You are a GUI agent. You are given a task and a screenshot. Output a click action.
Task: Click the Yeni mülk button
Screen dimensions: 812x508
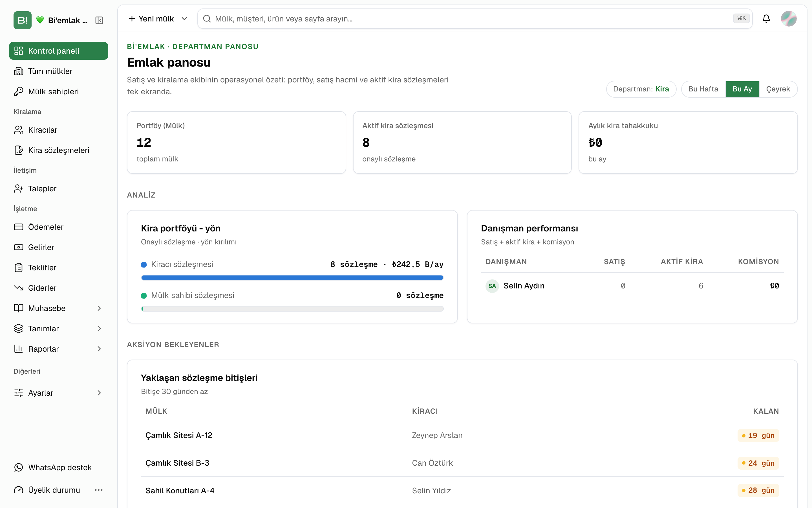point(151,18)
